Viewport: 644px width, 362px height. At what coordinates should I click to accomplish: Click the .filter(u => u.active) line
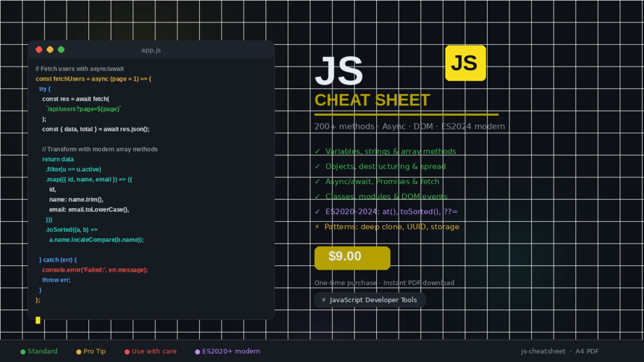pos(73,169)
